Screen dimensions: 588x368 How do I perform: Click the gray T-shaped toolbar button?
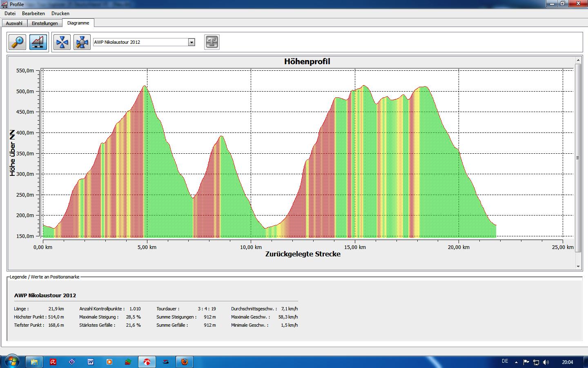coord(212,42)
